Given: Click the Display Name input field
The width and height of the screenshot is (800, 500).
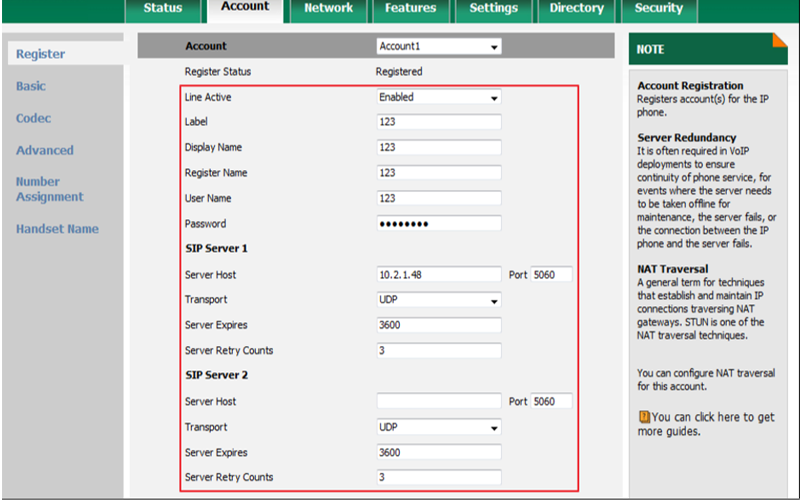Looking at the screenshot, I should point(439,148).
